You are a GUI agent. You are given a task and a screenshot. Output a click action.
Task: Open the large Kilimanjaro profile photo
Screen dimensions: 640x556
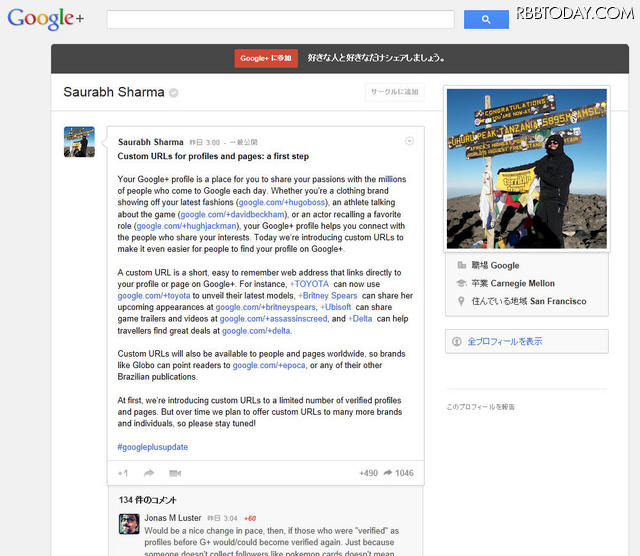coord(527,169)
